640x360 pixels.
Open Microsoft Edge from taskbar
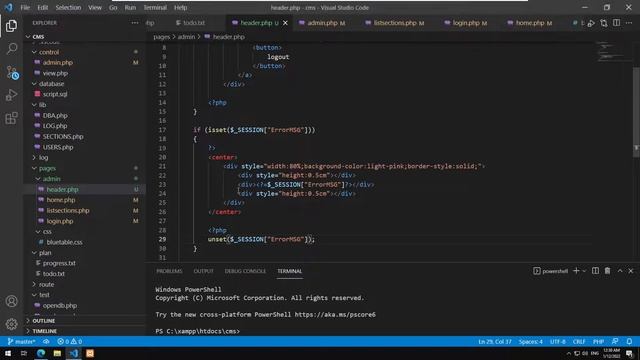pyautogui.click(x=41, y=353)
